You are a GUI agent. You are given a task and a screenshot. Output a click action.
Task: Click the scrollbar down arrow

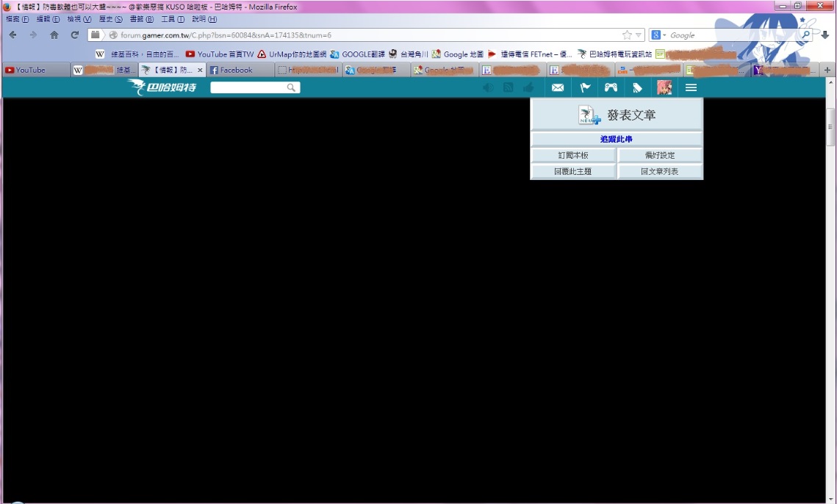[x=830, y=499]
